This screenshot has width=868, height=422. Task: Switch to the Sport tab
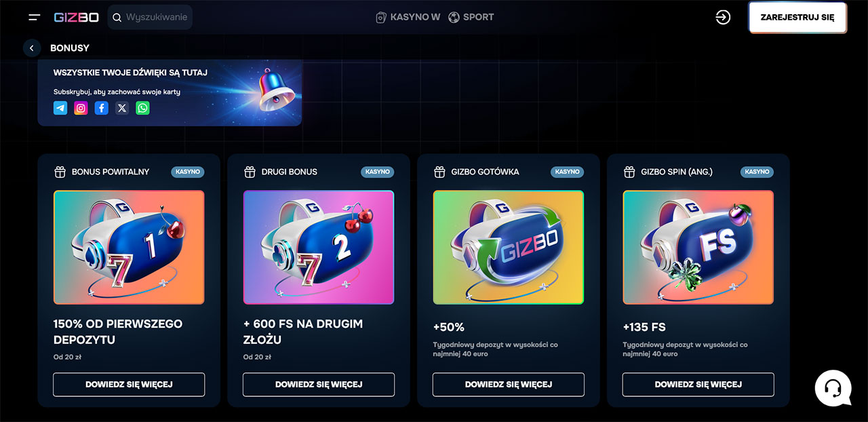[x=471, y=17]
